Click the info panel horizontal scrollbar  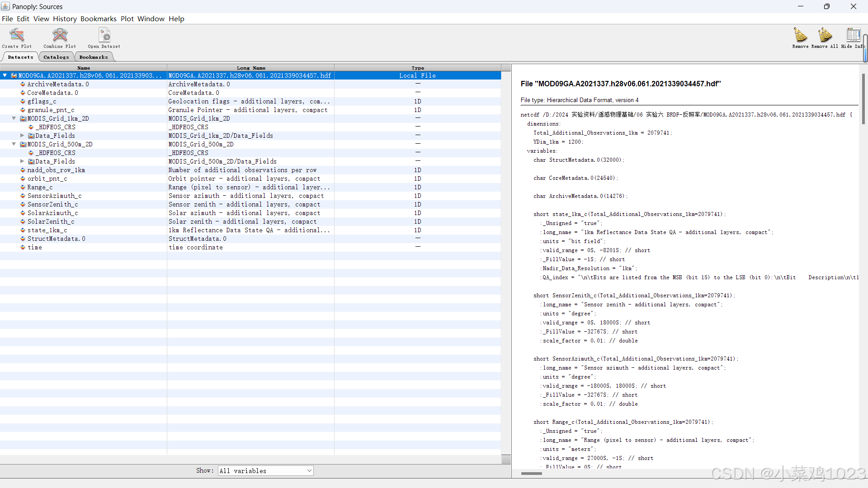point(531,474)
